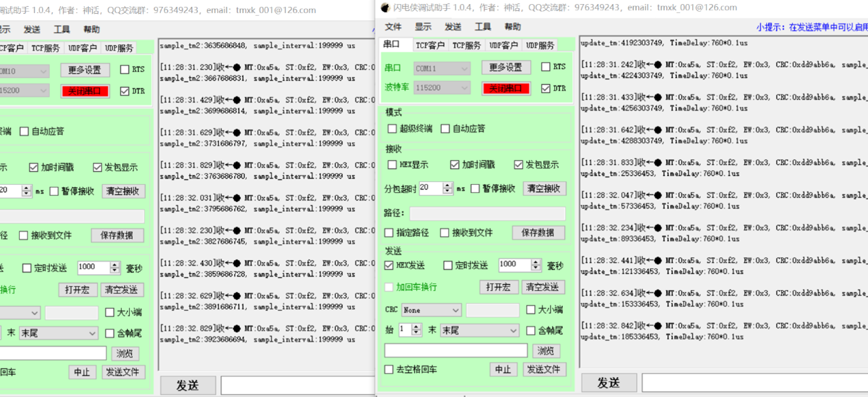The height and width of the screenshot is (397, 868).
Task: Enable 自动应答 in left window
Action: pyautogui.click(x=24, y=131)
